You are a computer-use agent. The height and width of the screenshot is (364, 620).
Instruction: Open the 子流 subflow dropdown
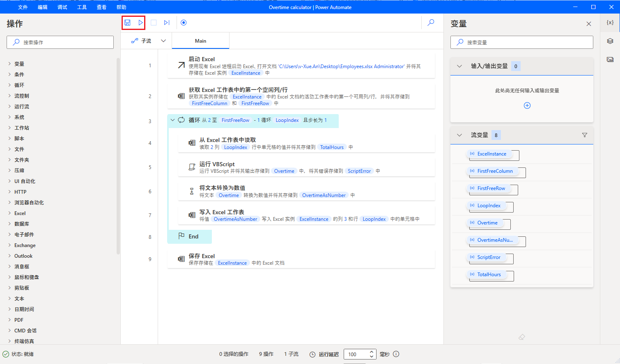tap(163, 41)
